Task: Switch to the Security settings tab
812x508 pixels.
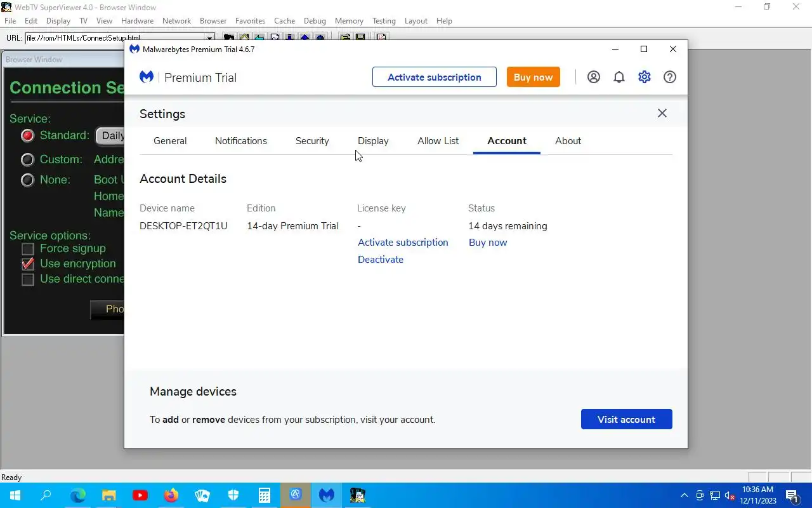Action: point(312,141)
